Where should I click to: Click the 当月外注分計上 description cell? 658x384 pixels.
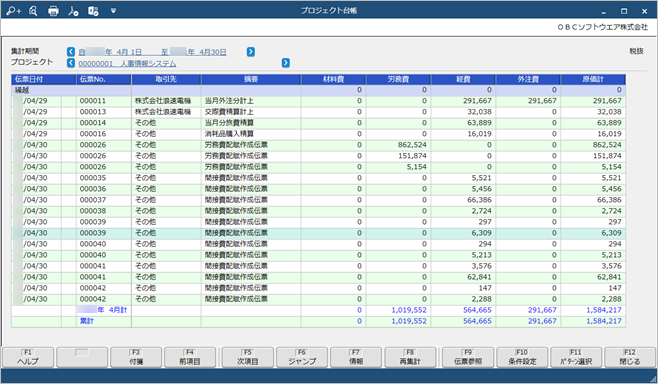click(x=251, y=101)
